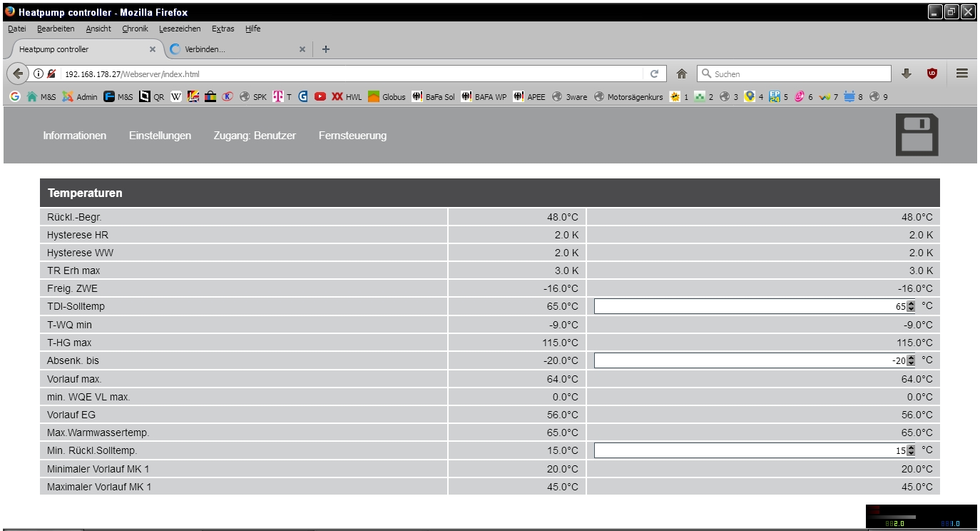Click the uBlock Origin shield icon

point(931,74)
